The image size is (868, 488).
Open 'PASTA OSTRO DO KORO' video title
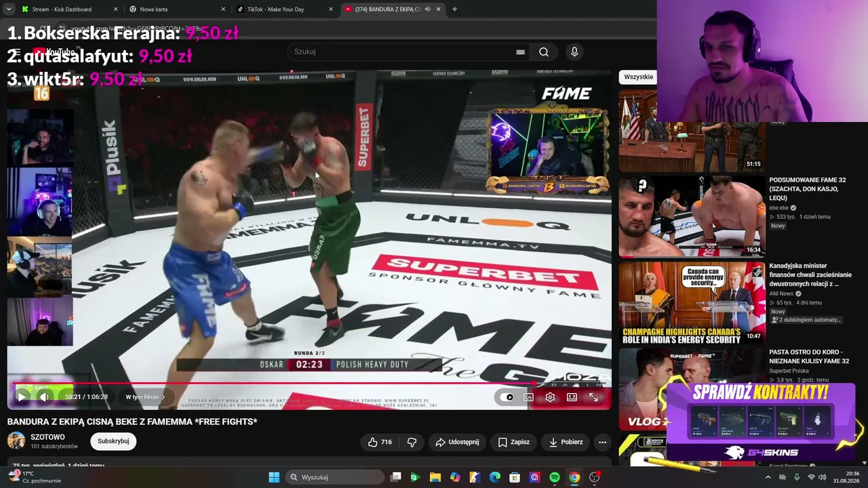[809, 357]
